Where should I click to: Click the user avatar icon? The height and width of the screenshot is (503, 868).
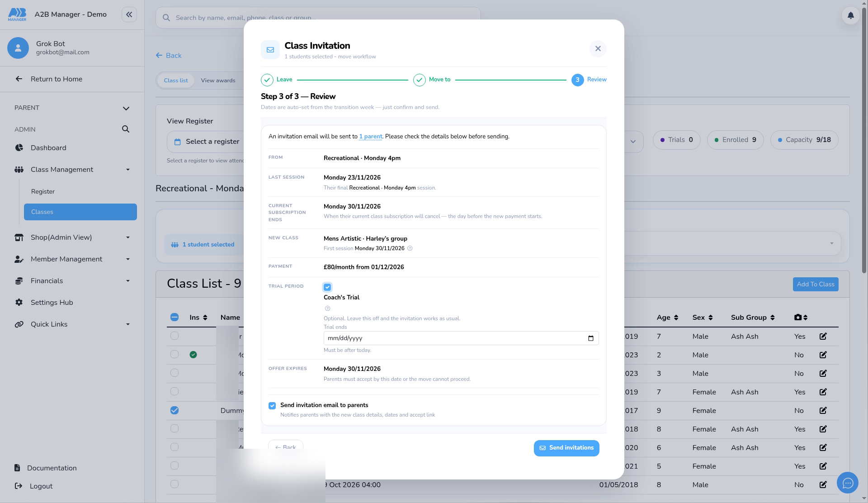coord(18,48)
